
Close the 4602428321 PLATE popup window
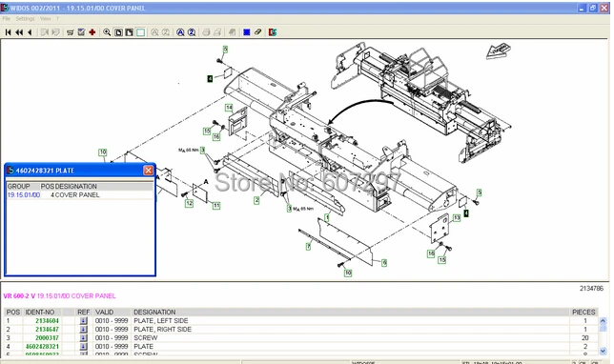point(148,171)
